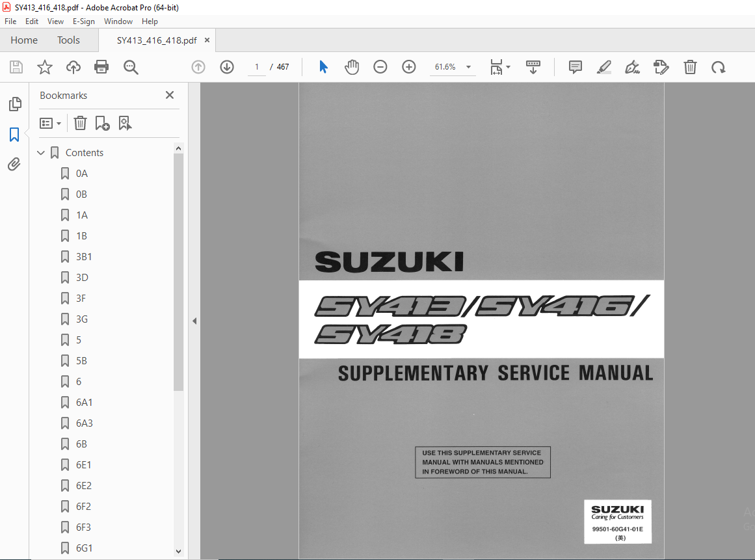This screenshot has height=560, width=755.
Task: Switch to the Tools tab
Action: point(68,40)
